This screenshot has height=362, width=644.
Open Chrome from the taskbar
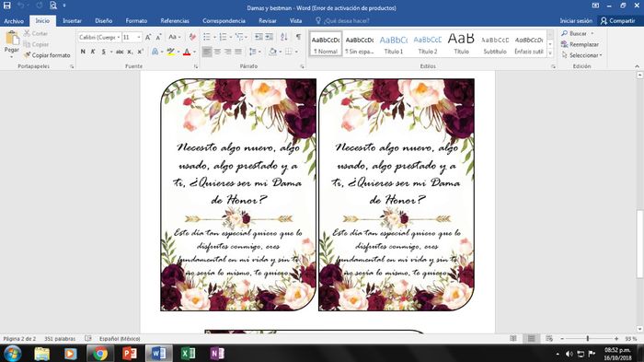point(100,354)
